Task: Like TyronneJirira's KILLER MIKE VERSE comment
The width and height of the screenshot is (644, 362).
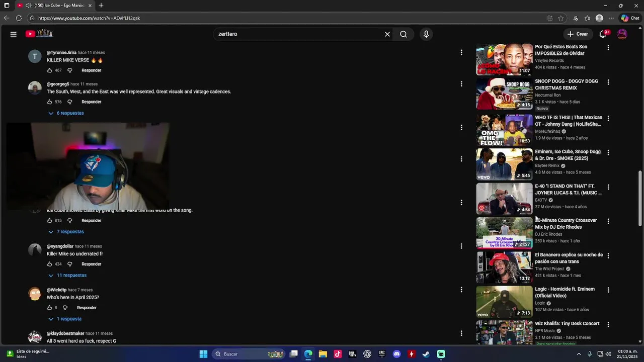Action: coord(50,70)
